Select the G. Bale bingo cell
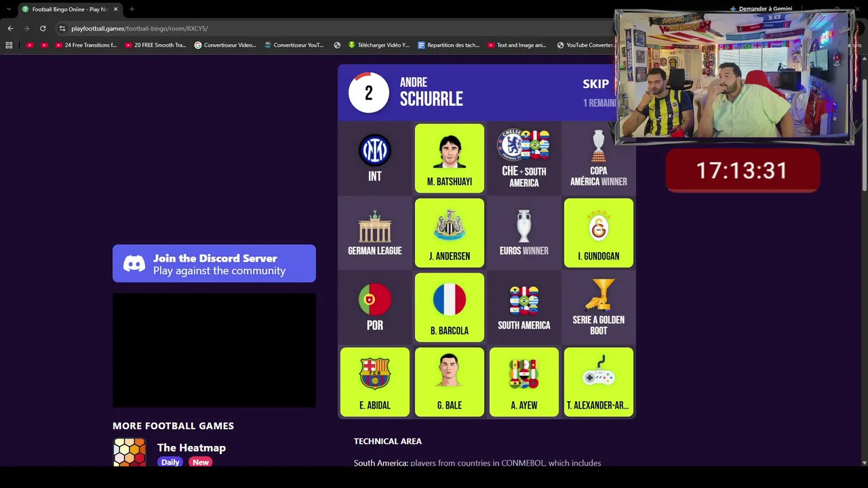 (450, 382)
